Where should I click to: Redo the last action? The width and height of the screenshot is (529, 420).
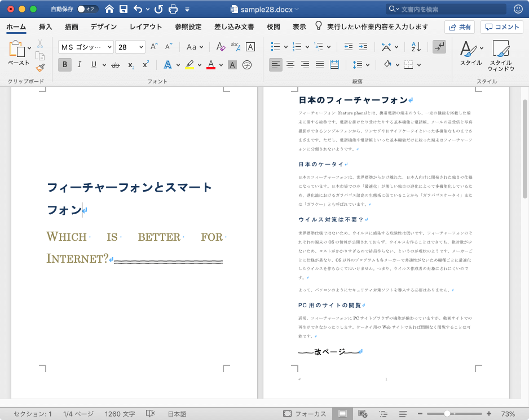click(x=158, y=9)
